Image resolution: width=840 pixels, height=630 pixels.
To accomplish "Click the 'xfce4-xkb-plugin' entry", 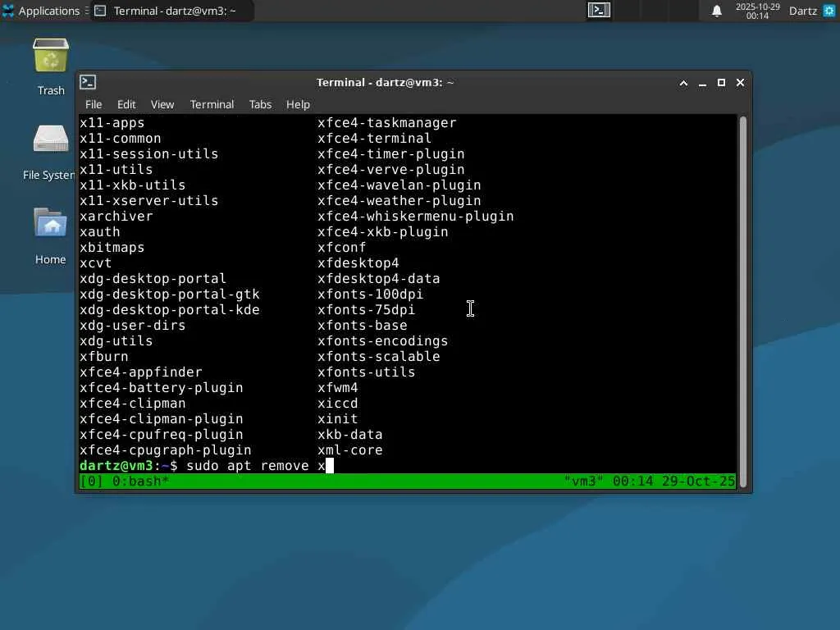I will coord(382,231).
